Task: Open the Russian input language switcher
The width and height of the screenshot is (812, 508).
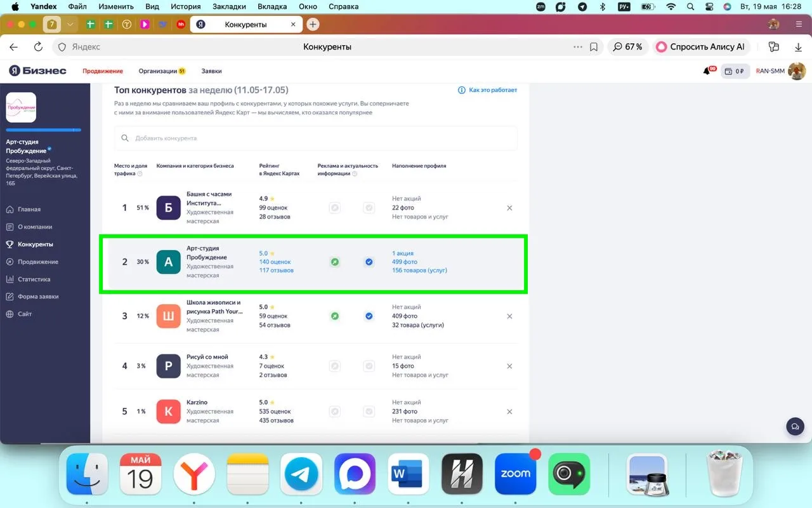Action: (624, 7)
